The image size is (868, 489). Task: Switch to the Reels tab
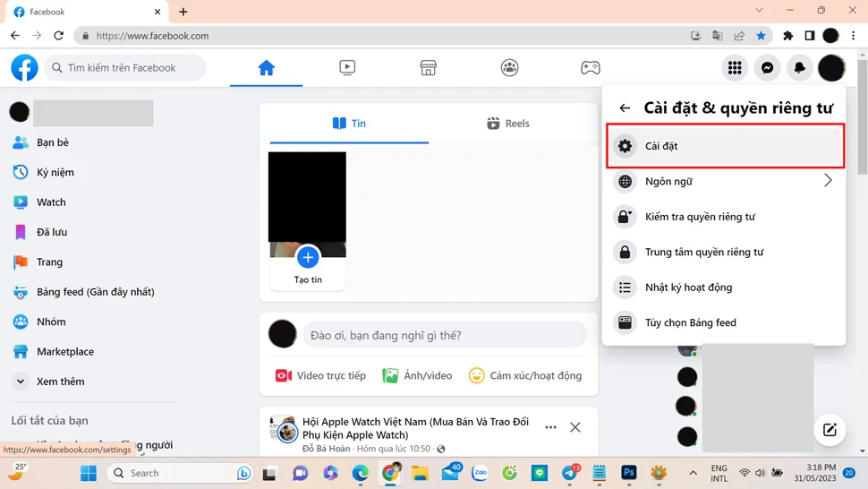click(507, 124)
